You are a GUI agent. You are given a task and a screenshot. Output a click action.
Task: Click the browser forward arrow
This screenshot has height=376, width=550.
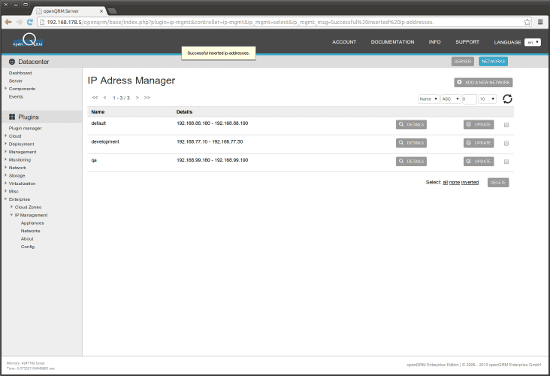coord(19,22)
